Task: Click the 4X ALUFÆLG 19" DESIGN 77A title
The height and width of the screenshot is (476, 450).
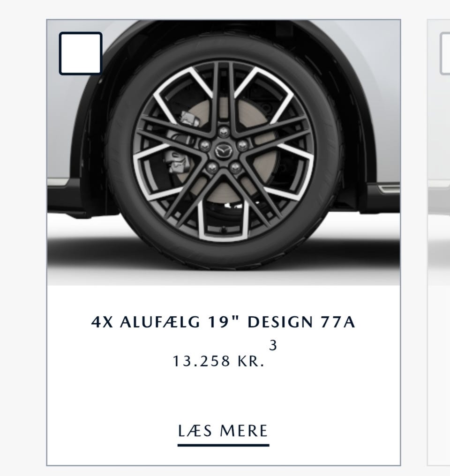Action: pyautogui.click(x=223, y=322)
